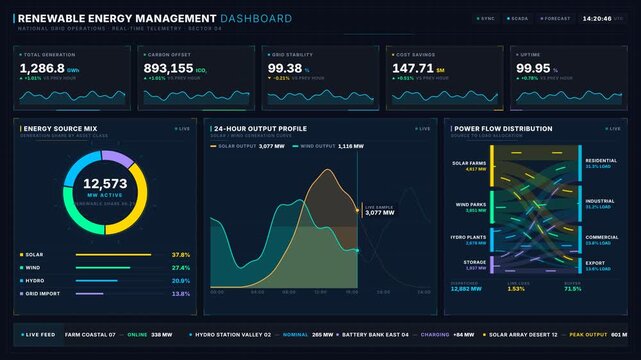Image resolution: width=641 pixels, height=360 pixels.
Task: Click the 37.8% Solar percentage
Action: 181,255
